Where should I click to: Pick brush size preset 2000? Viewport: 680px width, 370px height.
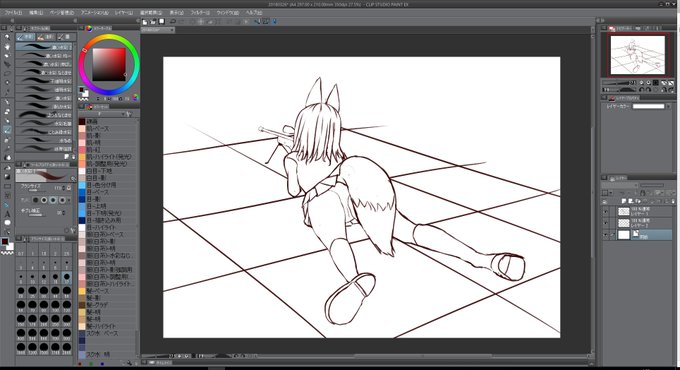tap(66, 349)
